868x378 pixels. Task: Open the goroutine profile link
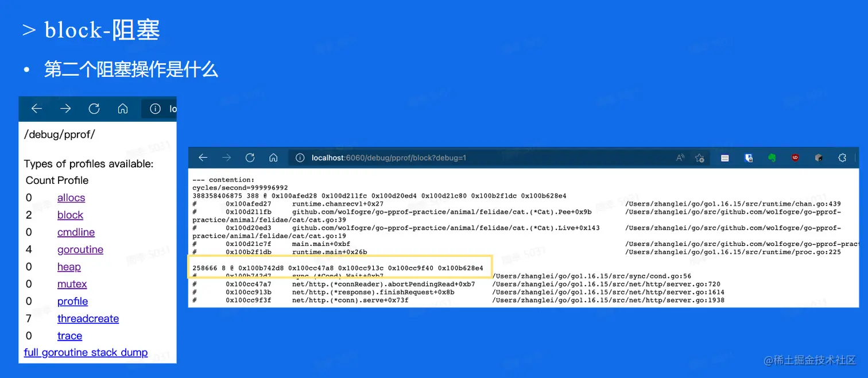coord(80,249)
